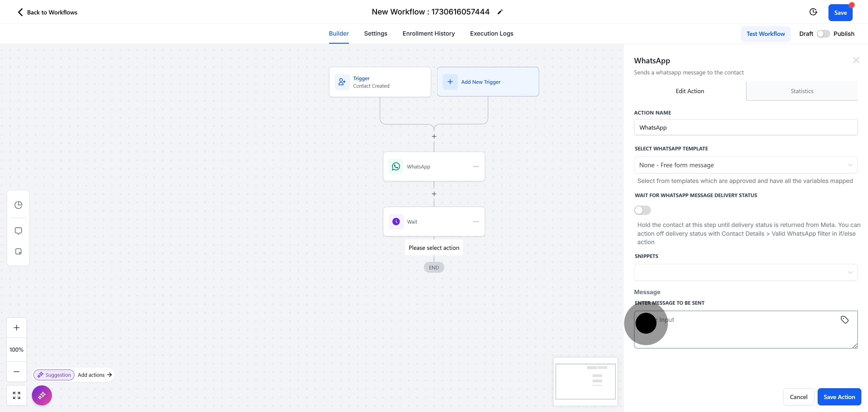The width and height of the screenshot is (868, 412).
Task: Click the Please select action label
Action: tap(434, 248)
